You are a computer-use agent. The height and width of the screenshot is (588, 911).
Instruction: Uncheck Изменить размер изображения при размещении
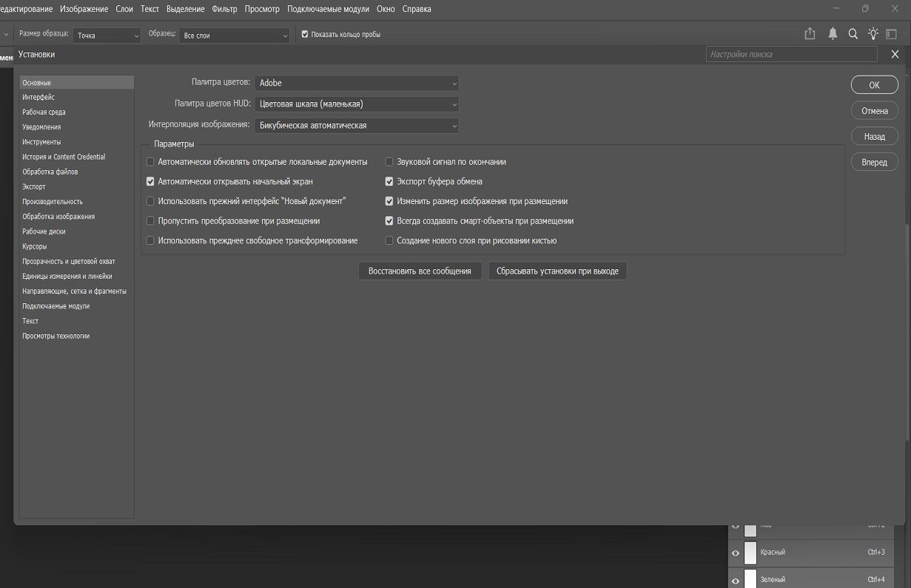389,201
